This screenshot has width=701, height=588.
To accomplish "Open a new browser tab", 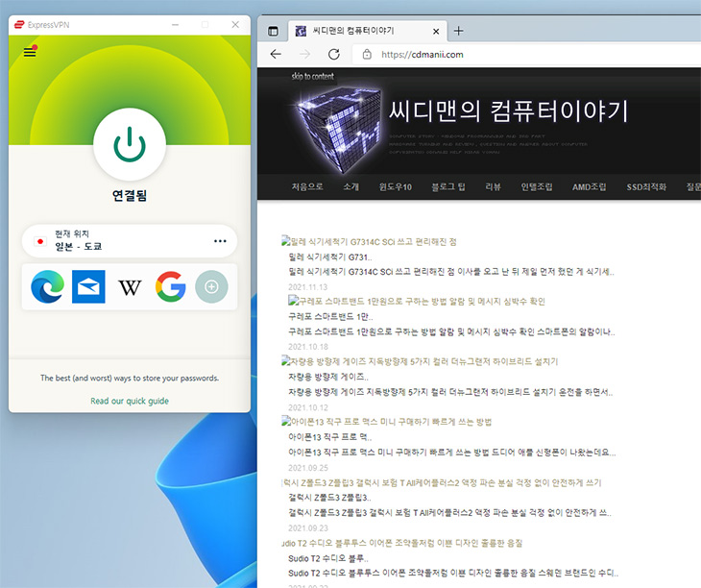I will click(459, 31).
